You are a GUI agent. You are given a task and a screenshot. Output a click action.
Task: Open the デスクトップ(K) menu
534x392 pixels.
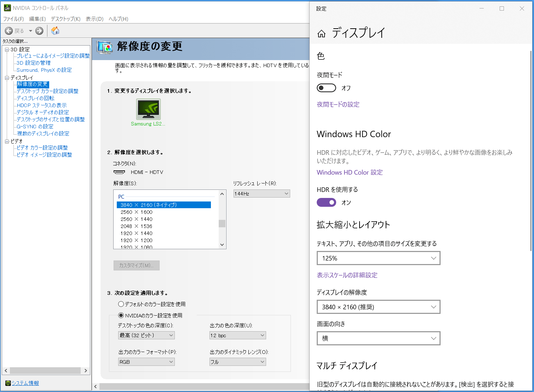click(65, 19)
